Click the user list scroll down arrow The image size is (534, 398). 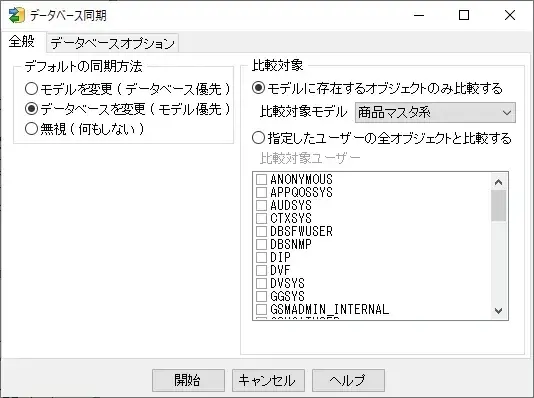(499, 311)
